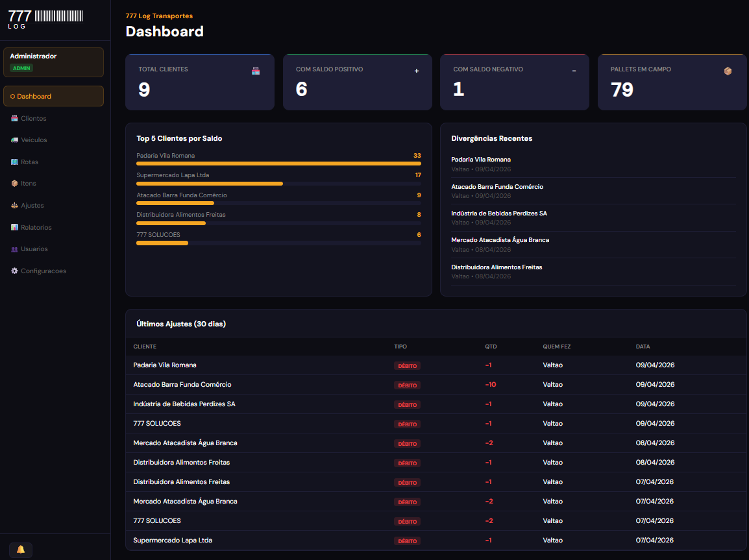Click the Usuarios people icon

pyautogui.click(x=14, y=249)
